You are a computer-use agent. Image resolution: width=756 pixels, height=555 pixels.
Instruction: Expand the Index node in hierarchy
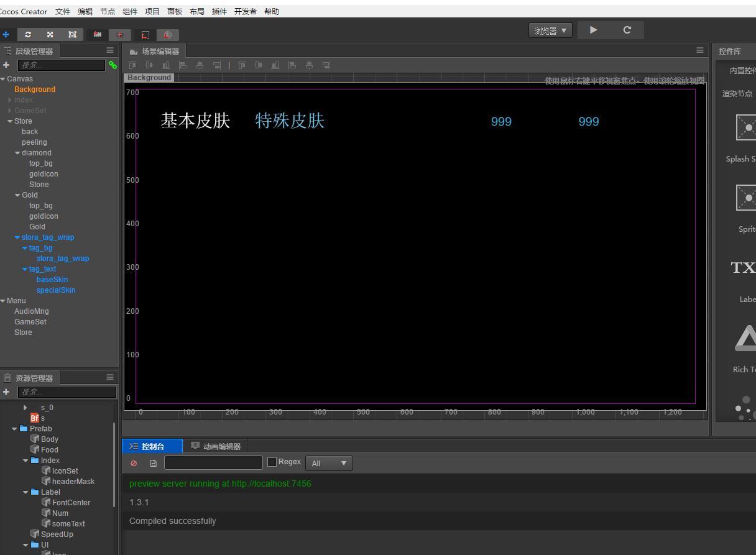point(10,100)
